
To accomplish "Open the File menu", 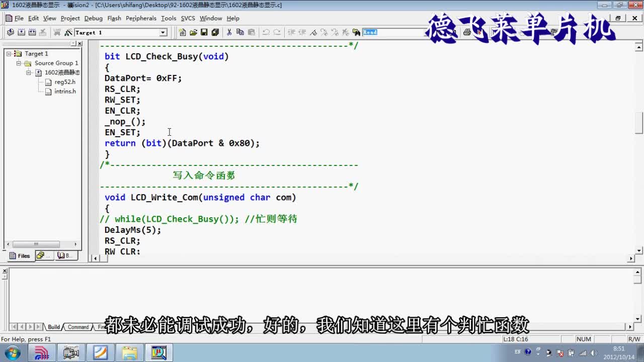I will pyautogui.click(x=19, y=18).
